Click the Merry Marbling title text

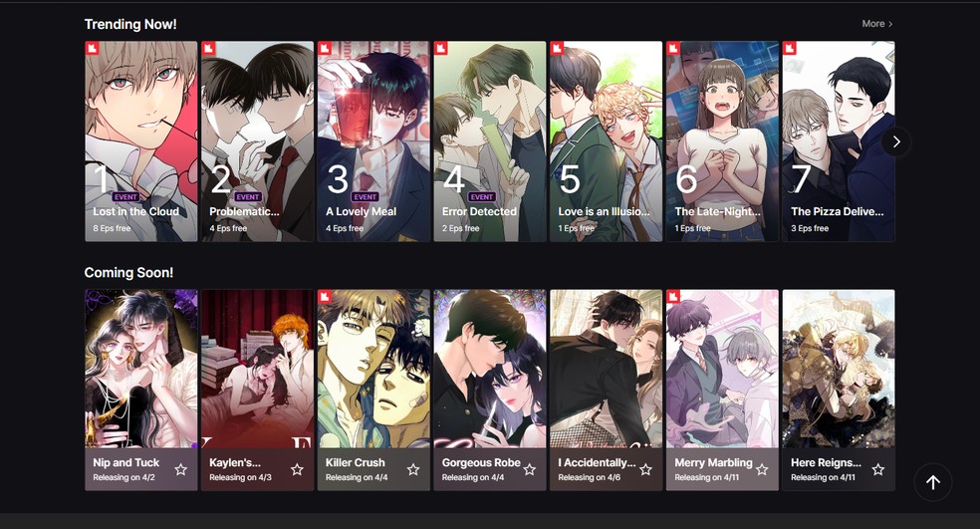pos(713,462)
